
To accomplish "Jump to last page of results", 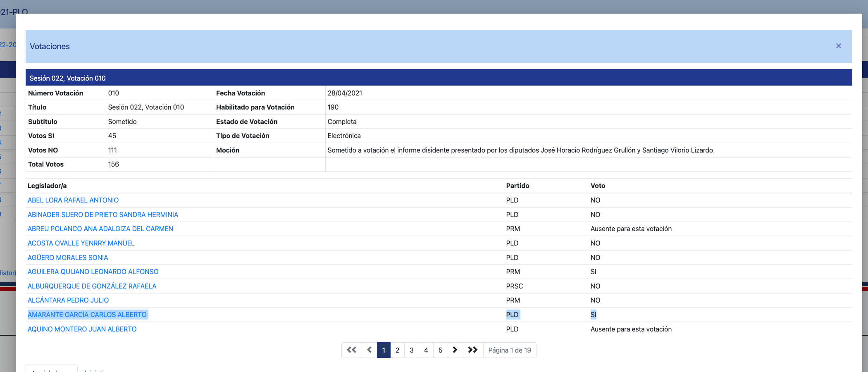I will coord(473,350).
